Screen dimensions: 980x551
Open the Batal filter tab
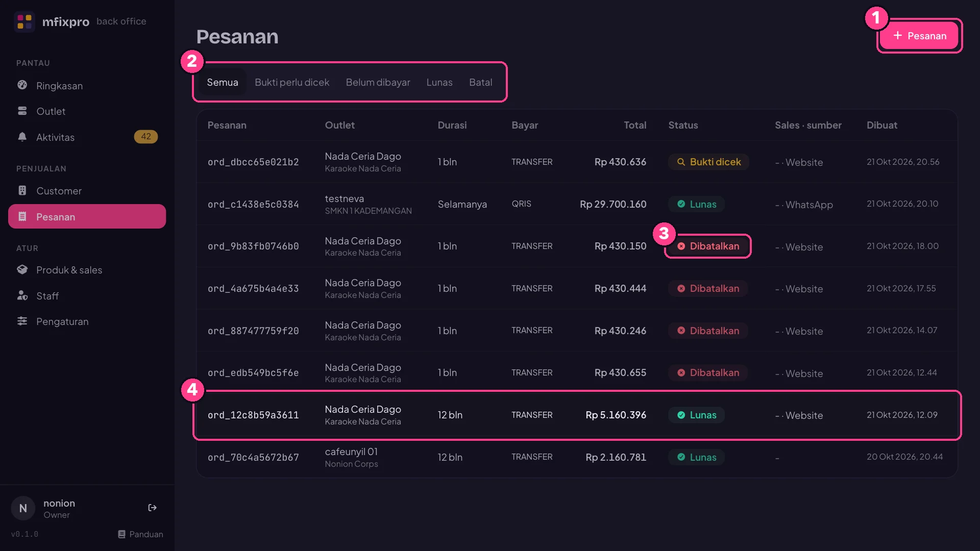pyautogui.click(x=480, y=82)
